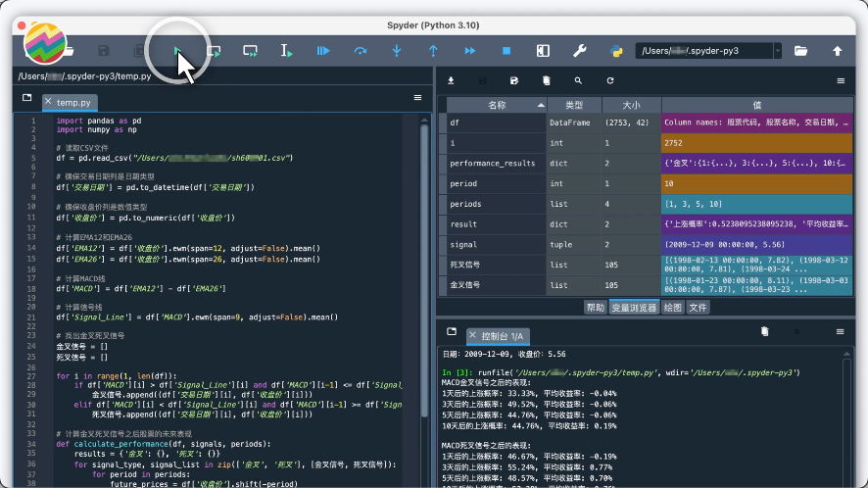Screen dimensions: 868x488
Task: Switch to the 帮助 tab
Action: coord(595,307)
